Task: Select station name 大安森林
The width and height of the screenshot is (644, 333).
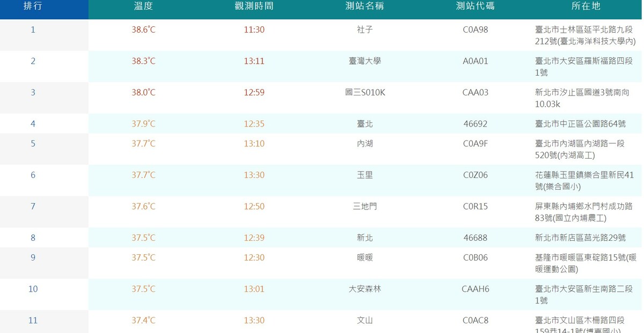Action: pos(364,289)
